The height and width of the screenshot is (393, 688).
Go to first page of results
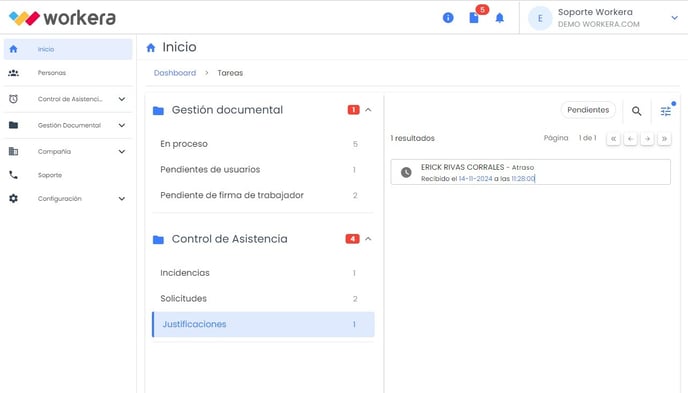tap(613, 139)
